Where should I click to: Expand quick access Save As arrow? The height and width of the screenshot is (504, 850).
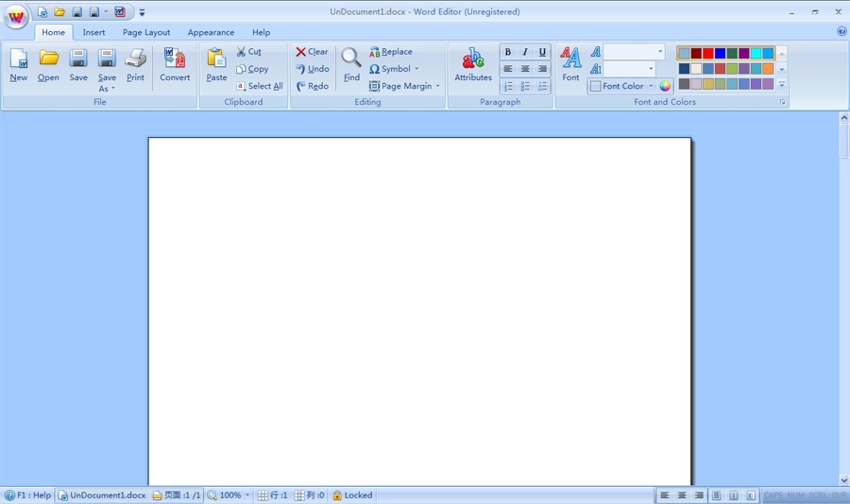click(106, 12)
